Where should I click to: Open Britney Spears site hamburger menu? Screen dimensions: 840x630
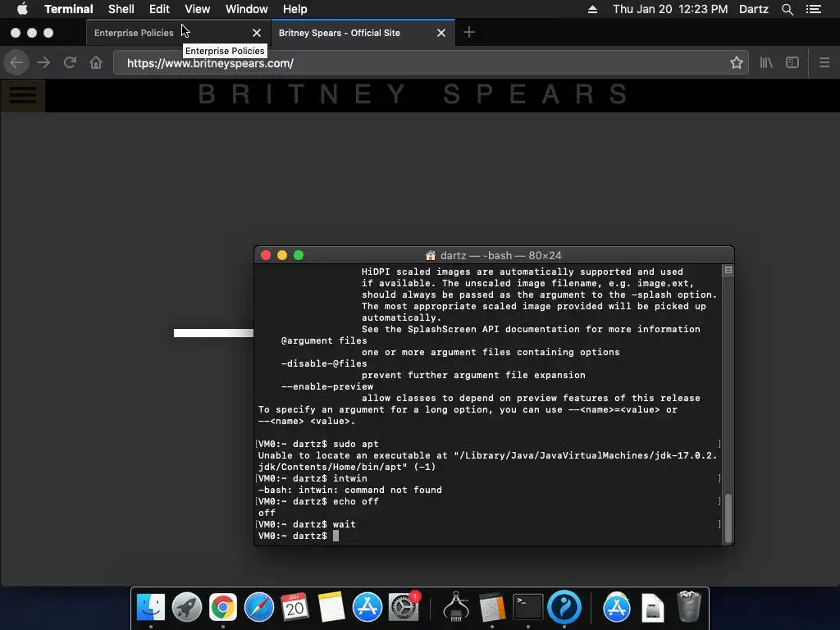[22, 95]
